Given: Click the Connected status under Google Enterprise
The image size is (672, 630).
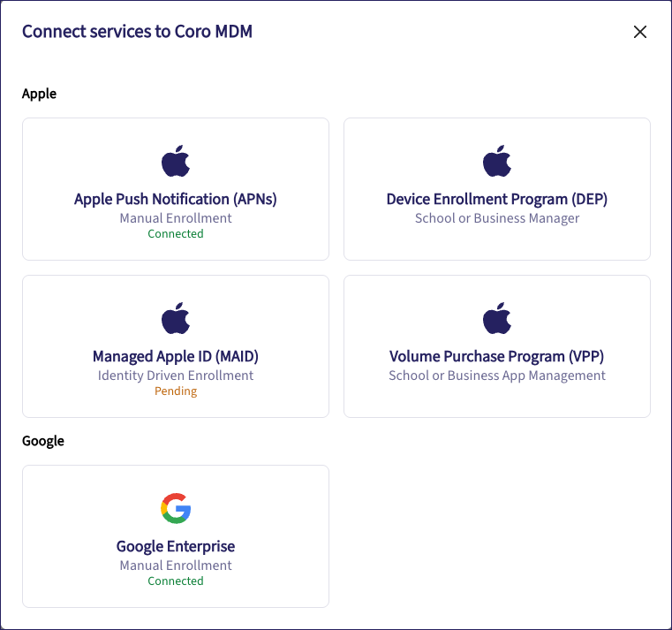Looking at the screenshot, I should (x=176, y=581).
